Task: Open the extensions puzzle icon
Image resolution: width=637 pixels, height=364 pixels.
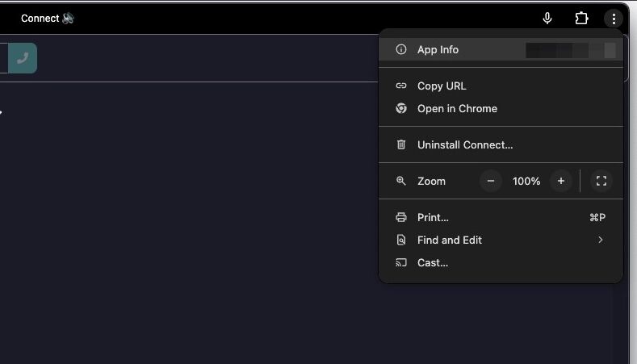Action: click(581, 19)
